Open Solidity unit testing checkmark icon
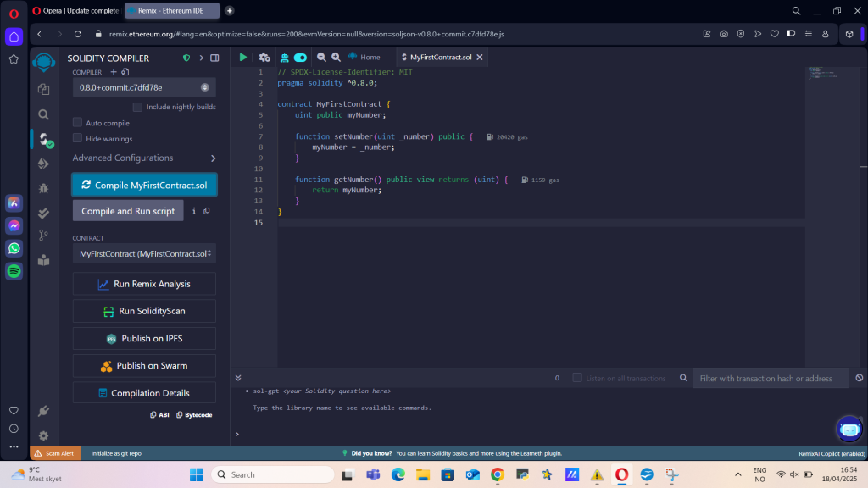This screenshot has width=868, height=488. 44,213
